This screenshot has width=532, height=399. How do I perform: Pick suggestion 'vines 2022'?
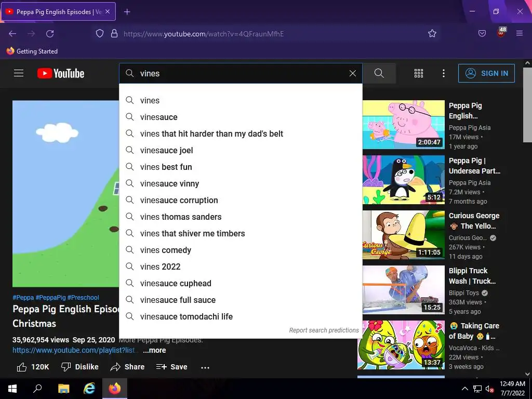(241, 267)
